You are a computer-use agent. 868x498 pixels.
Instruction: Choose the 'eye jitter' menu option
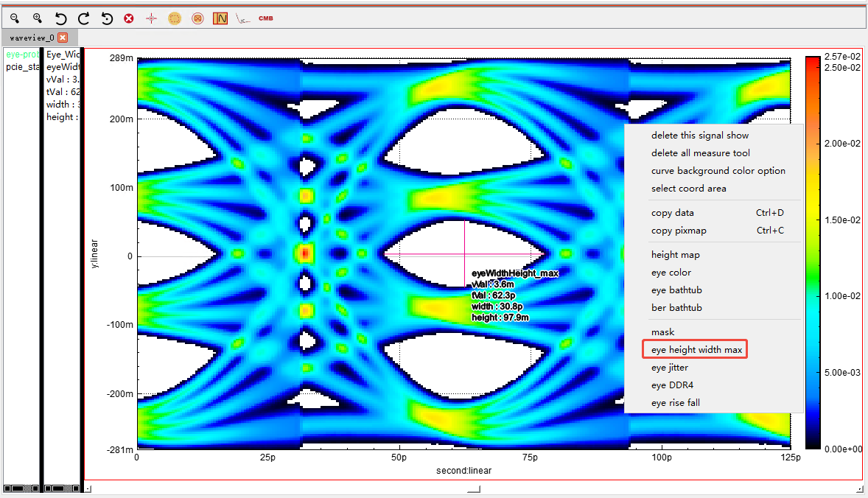669,368
